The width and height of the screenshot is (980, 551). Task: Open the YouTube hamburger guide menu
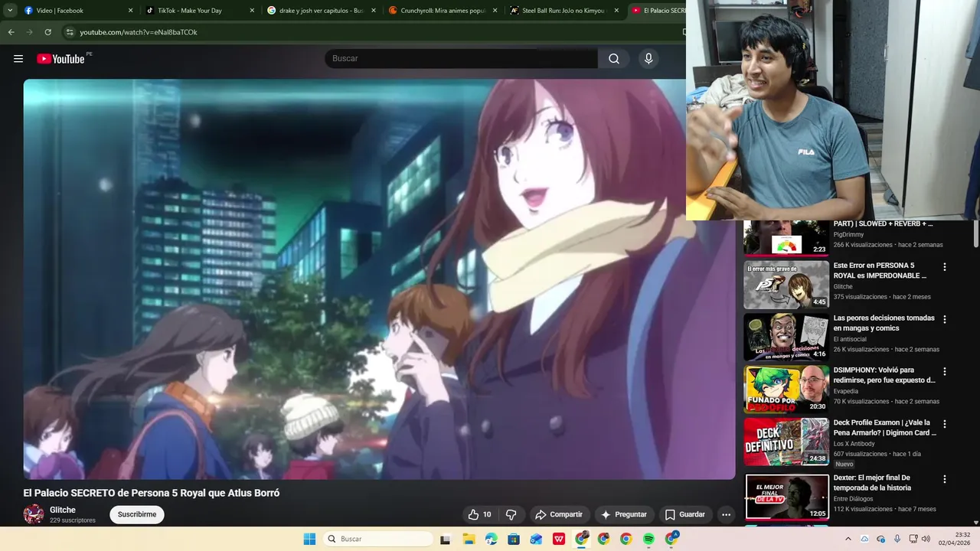point(18,59)
